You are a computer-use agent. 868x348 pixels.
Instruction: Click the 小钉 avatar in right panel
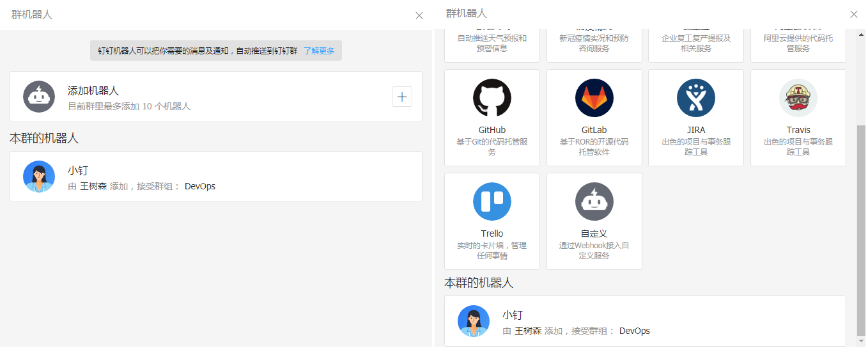474,321
